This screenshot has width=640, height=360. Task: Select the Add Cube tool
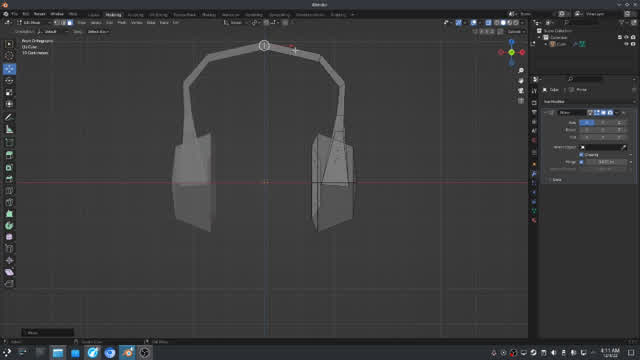9,142
